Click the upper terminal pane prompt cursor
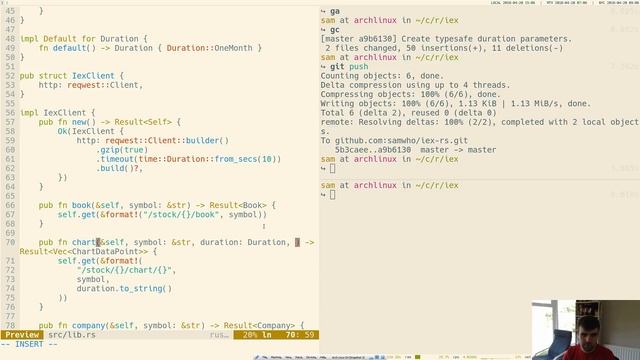This screenshot has height=360, width=640. tap(332, 168)
